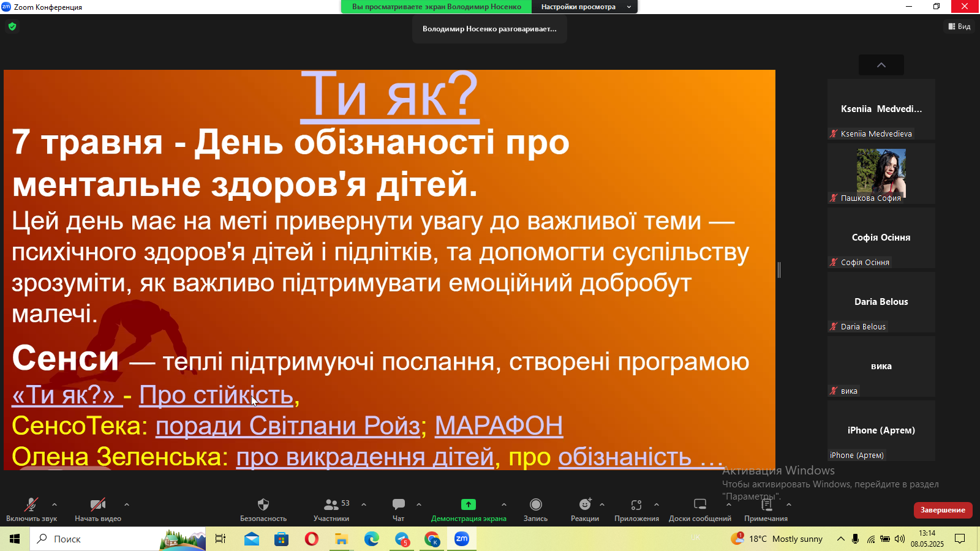980x551 pixels.
Task: Open поради Світлани Ройз link
Action: pyautogui.click(x=288, y=426)
